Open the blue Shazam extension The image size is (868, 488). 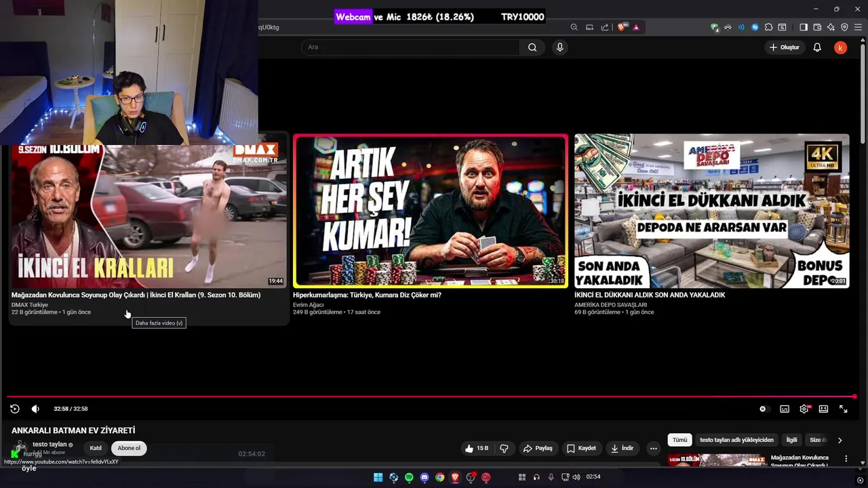click(x=755, y=27)
